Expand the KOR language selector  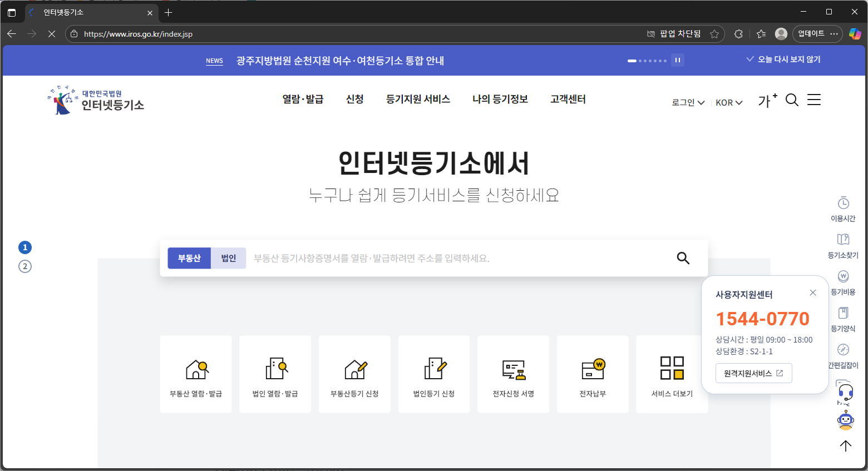729,102
